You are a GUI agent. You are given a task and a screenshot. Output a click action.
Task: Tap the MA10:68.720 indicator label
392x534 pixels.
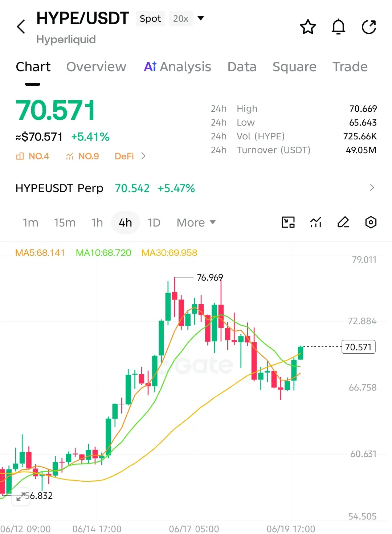point(103,253)
